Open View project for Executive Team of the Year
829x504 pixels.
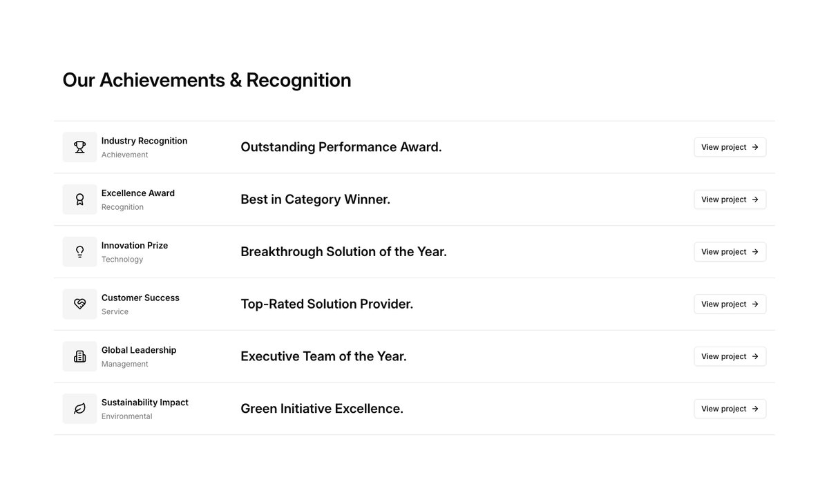[x=730, y=356]
